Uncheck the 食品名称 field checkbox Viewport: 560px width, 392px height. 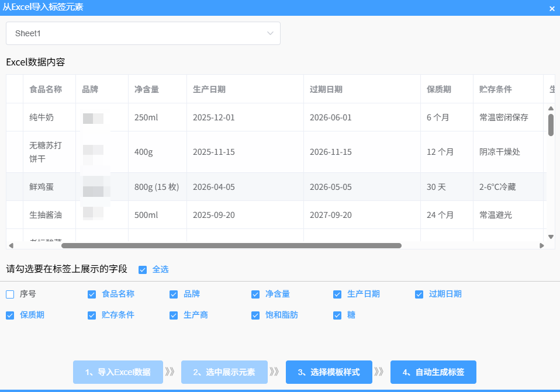pos(92,294)
